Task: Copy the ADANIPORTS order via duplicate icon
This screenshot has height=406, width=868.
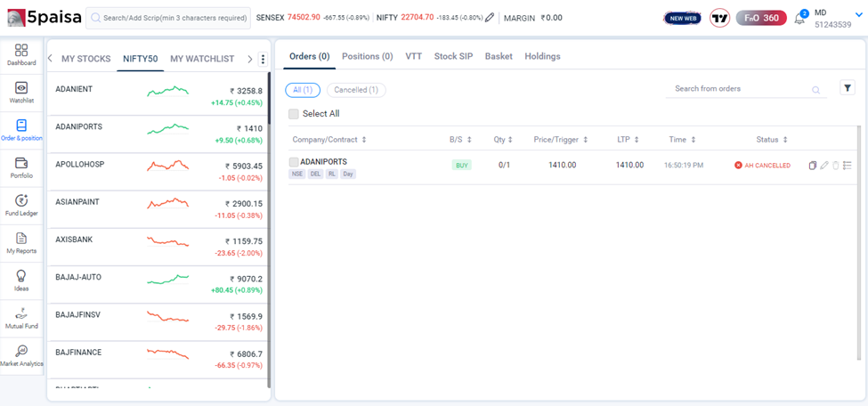Action: [x=813, y=165]
